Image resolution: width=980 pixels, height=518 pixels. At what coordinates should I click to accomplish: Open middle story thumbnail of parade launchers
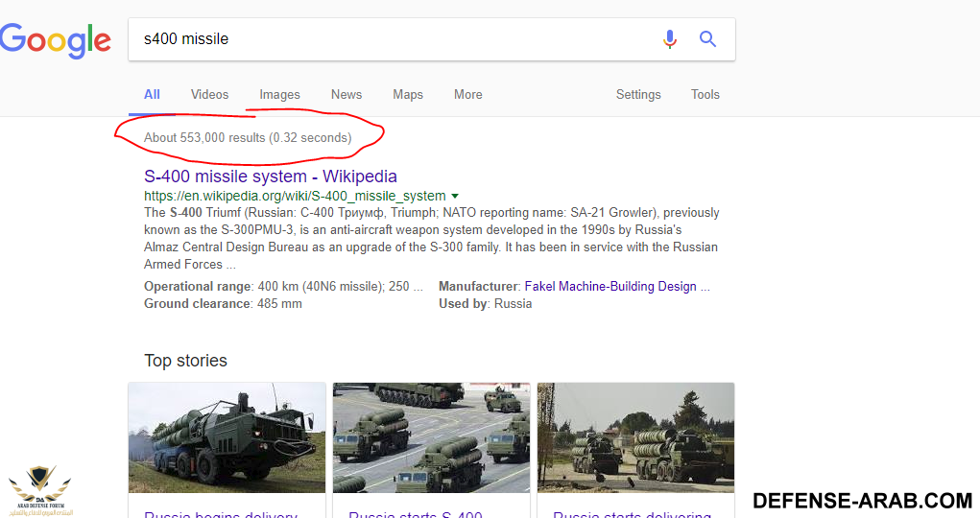[x=431, y=437]
